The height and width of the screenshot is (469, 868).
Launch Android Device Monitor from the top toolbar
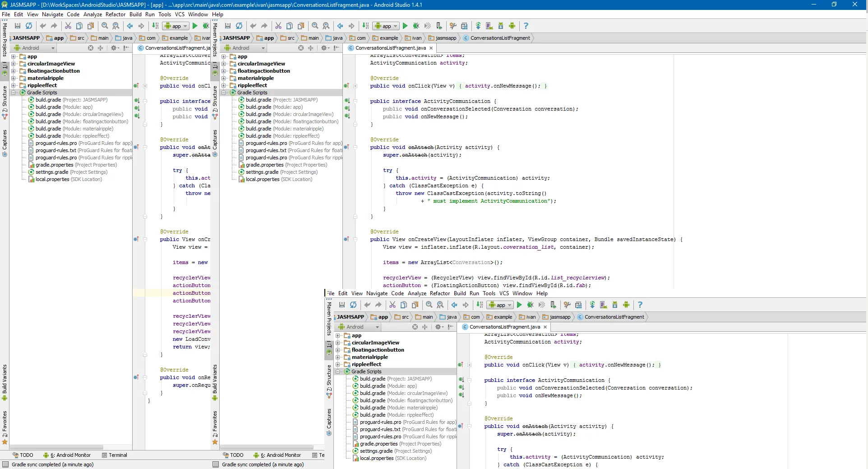[x=512, y=26]
